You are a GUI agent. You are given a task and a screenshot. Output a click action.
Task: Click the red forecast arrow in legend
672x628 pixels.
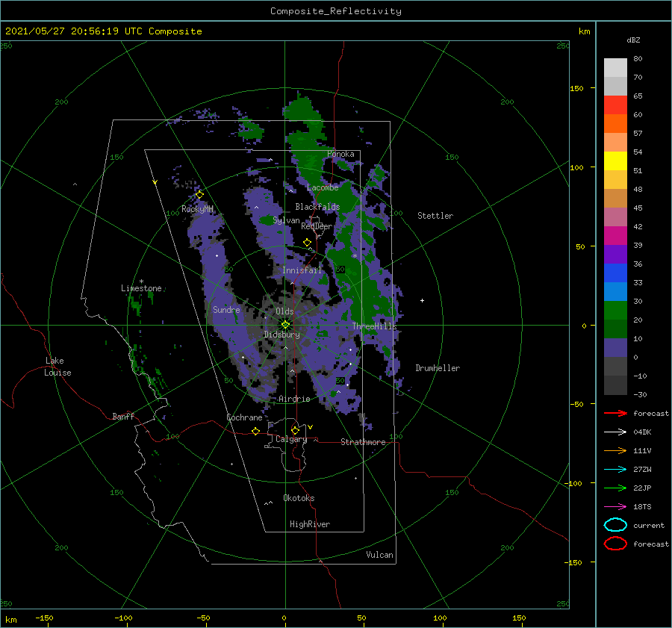(615, 413)
